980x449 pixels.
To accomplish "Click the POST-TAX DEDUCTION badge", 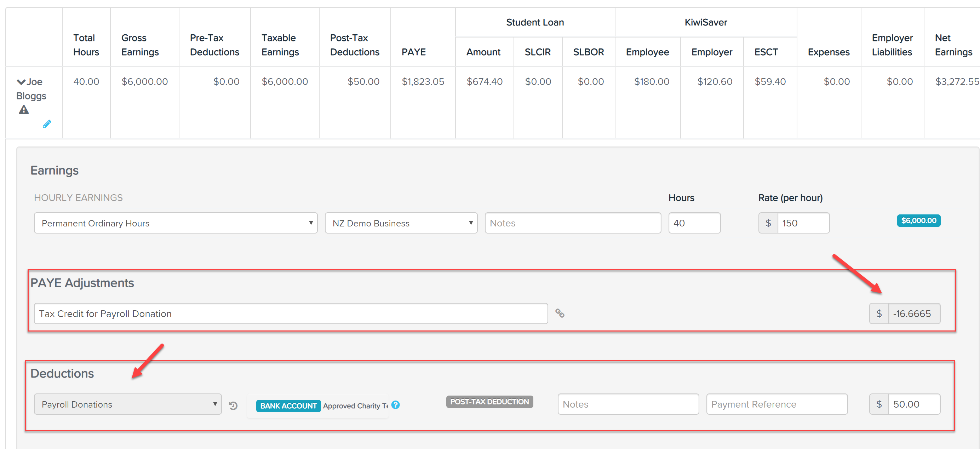I will tap(489, 402).
